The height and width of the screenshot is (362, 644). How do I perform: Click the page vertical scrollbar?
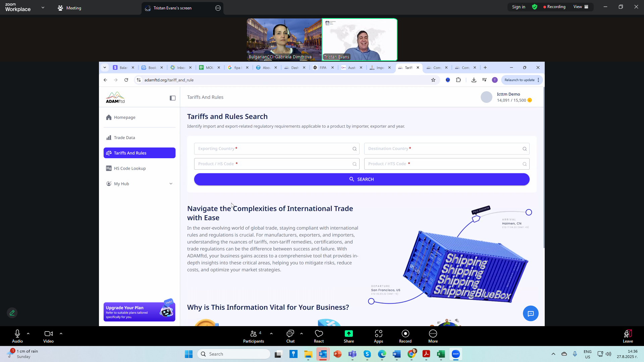(x=544, y=168)
